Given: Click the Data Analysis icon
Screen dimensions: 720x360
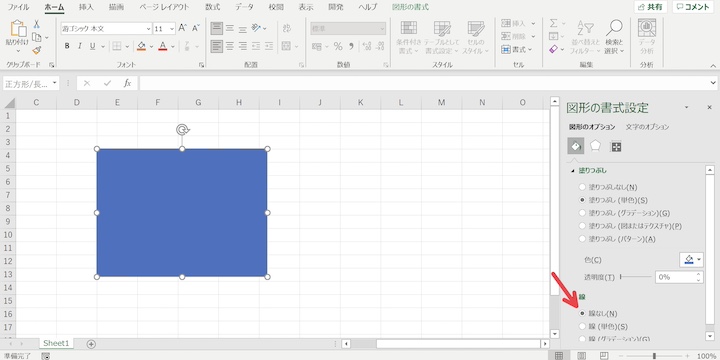Looking at the screenshot, I should pyautogui.click(x=647, y=38).
